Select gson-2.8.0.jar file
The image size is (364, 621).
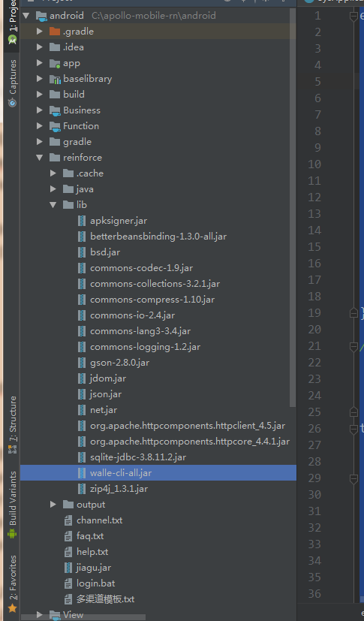pyautogui.click(x=119, y=363)
